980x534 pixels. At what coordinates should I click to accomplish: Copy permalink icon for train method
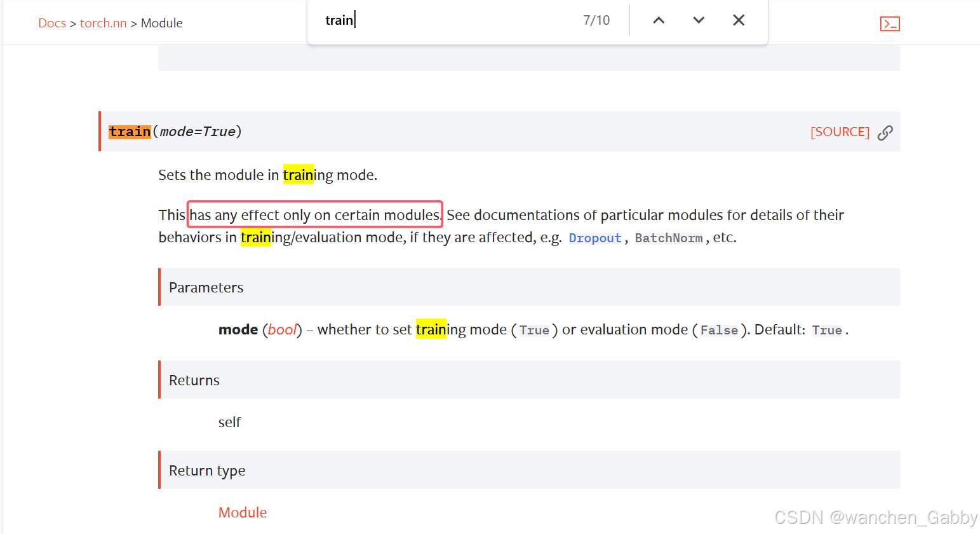pyautogui.click(x=885, y=132)
